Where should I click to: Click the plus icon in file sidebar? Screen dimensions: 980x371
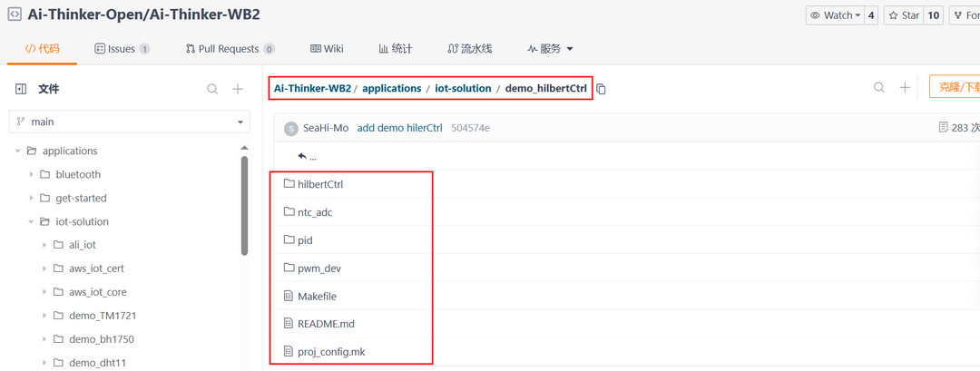point(238,89)
